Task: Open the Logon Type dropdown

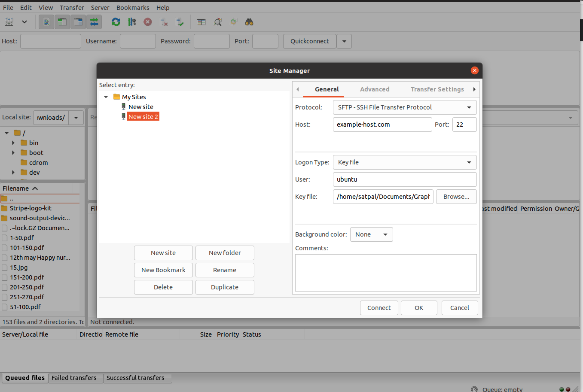Action: click(x=404, y=162)
